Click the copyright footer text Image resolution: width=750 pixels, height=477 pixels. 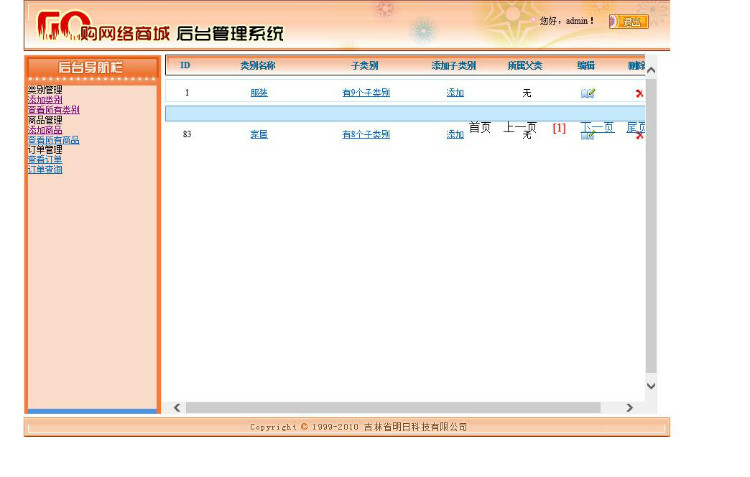coord(358,427)
